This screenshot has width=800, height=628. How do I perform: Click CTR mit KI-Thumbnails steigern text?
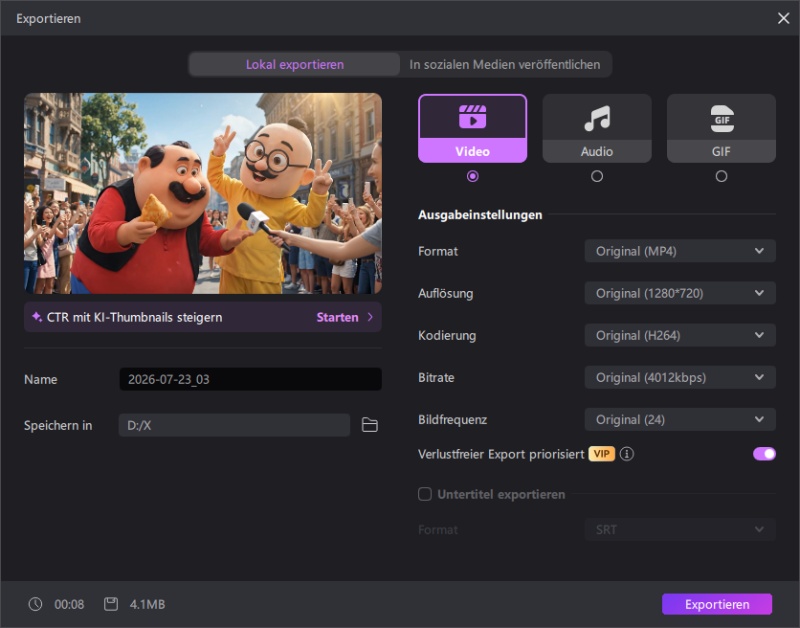tap(135, 317)
